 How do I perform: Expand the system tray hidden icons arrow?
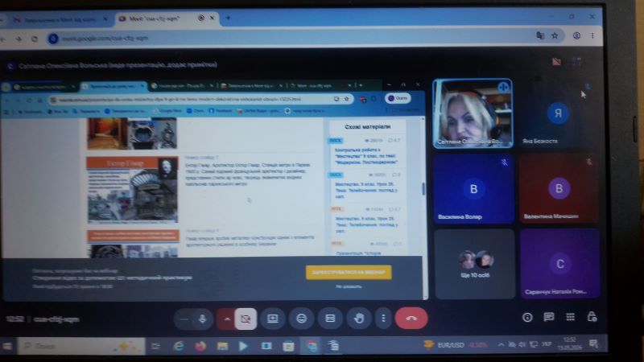[501, 345]
